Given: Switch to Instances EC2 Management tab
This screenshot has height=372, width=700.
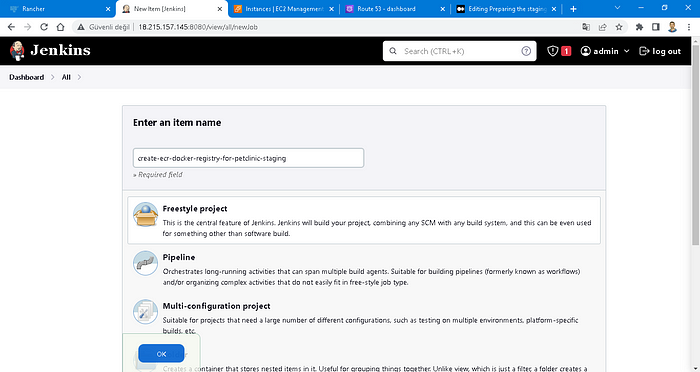Looking at the screenshot, I should [283, 9].
